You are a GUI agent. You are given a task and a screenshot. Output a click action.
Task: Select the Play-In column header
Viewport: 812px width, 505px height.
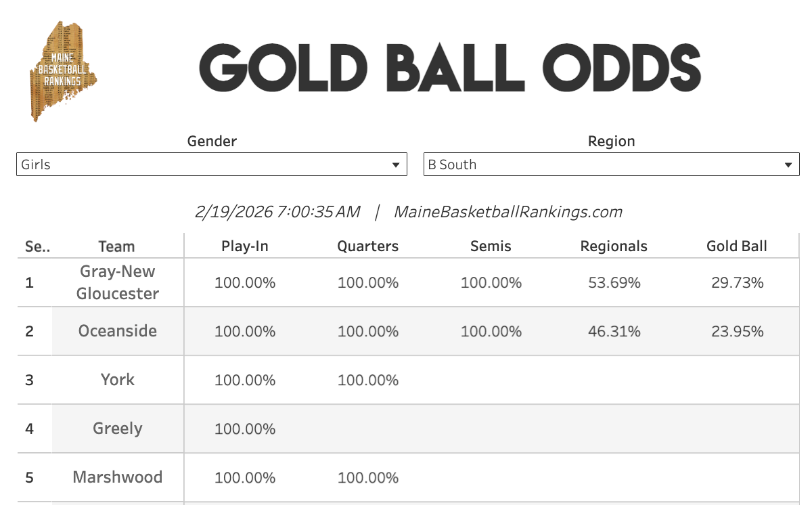pos(245,246)
